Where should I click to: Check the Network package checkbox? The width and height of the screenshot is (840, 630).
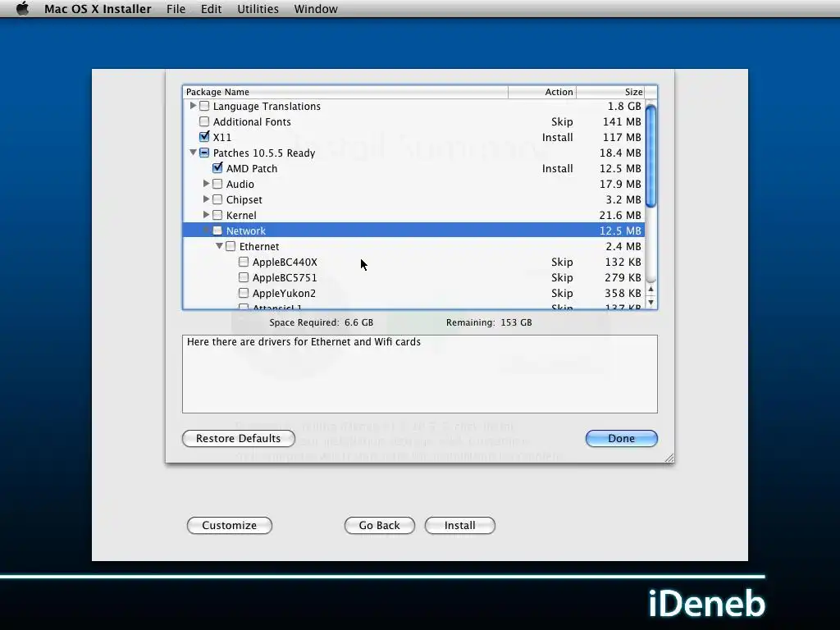pos(217,231)
